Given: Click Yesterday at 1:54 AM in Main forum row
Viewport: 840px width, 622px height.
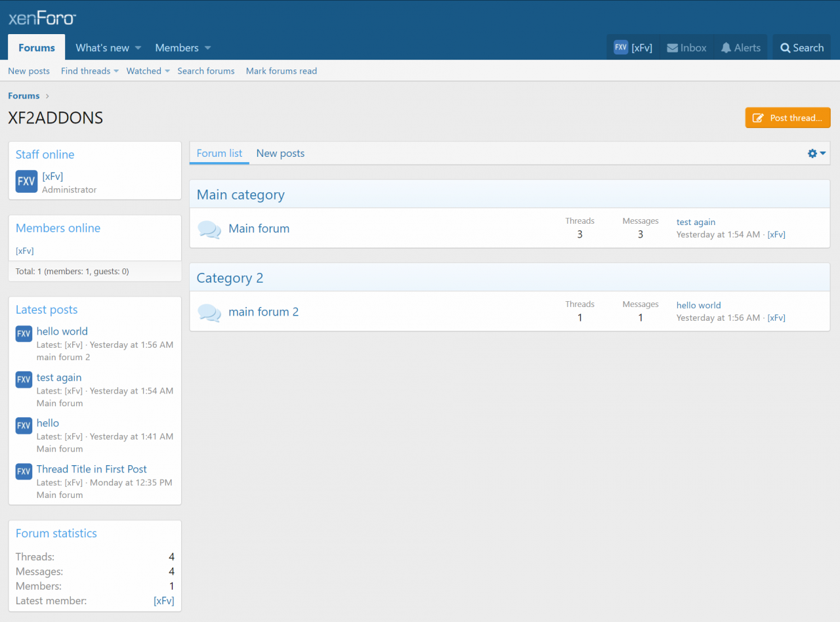Looking at the screenshot, I should click(x=718, y=234).
